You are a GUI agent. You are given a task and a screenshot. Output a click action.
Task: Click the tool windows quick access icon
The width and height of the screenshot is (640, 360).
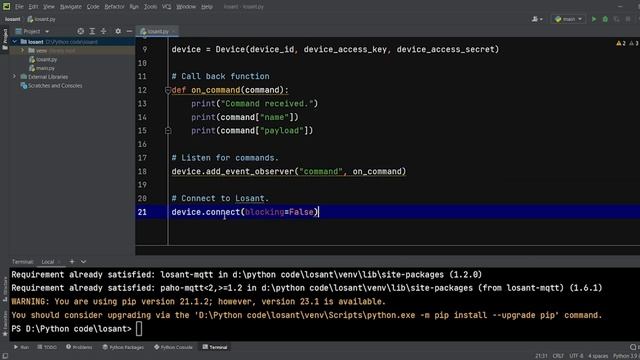click(5, 356)
